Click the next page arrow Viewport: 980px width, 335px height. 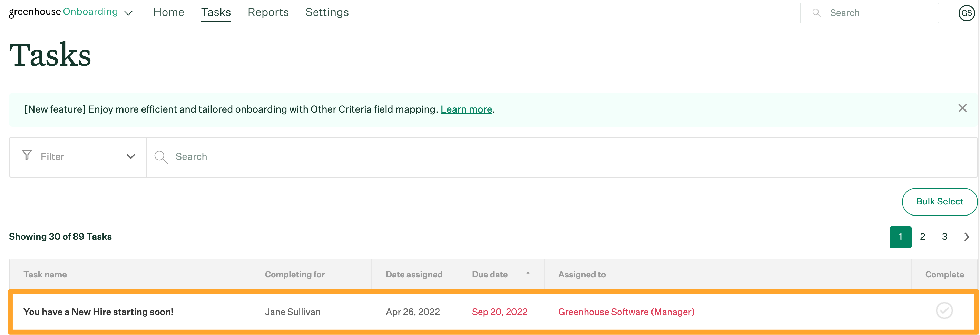tap(966, 237)
